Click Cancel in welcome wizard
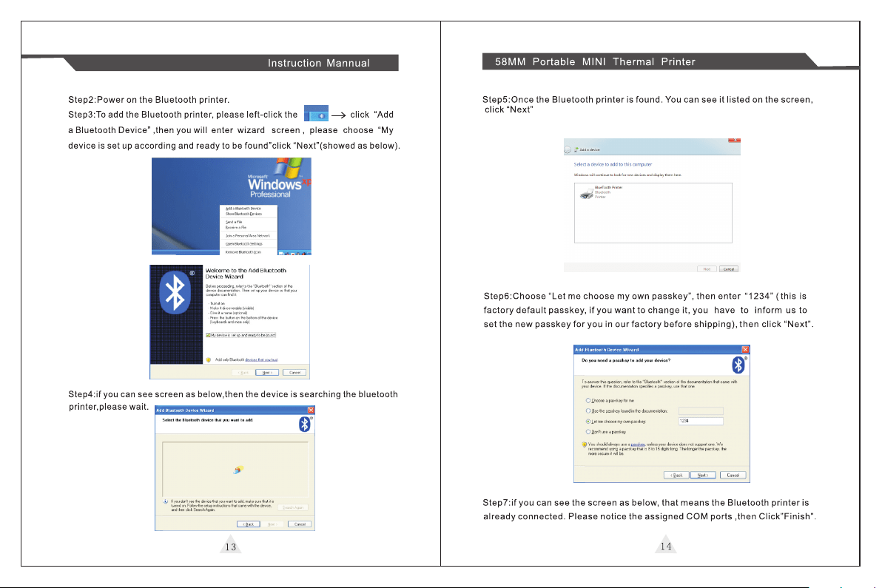This screenshot has height=588, width=882. tap(294, 373)
